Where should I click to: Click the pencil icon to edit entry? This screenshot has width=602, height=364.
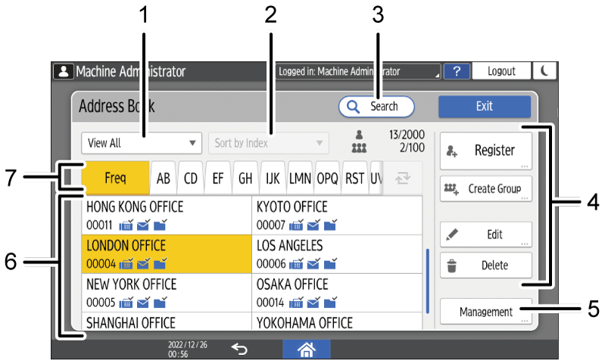click(453, 235)
